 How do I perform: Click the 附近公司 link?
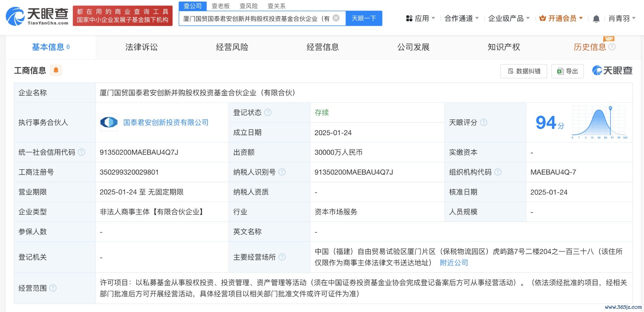pyautogui.click(x=454, y=263)
